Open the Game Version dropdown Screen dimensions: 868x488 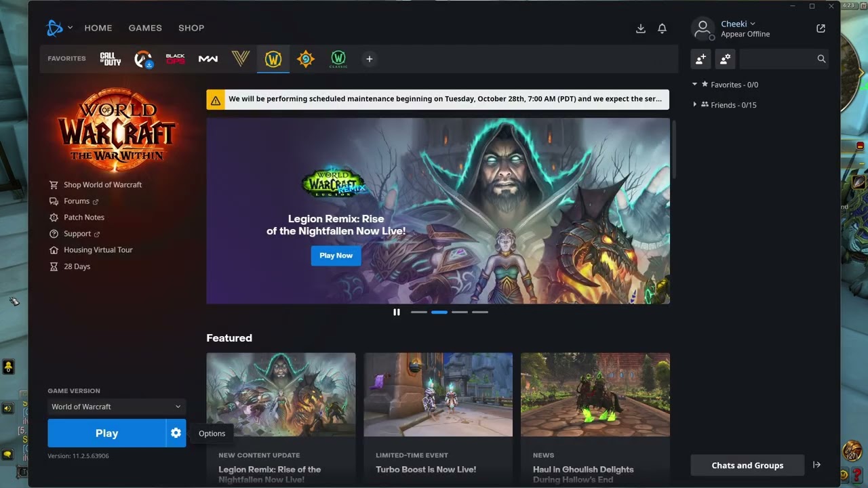pyautogui.click(x=117, y=407)
